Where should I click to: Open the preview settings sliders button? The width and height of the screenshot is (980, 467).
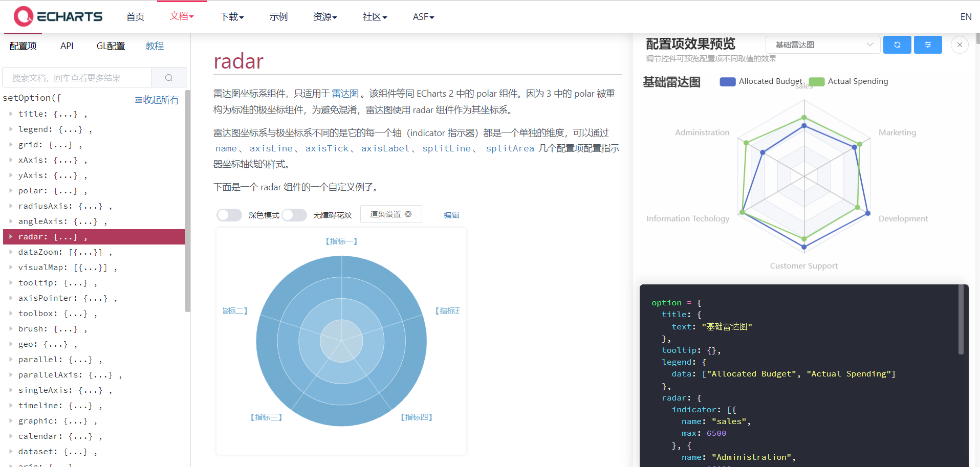coord(928,45)
